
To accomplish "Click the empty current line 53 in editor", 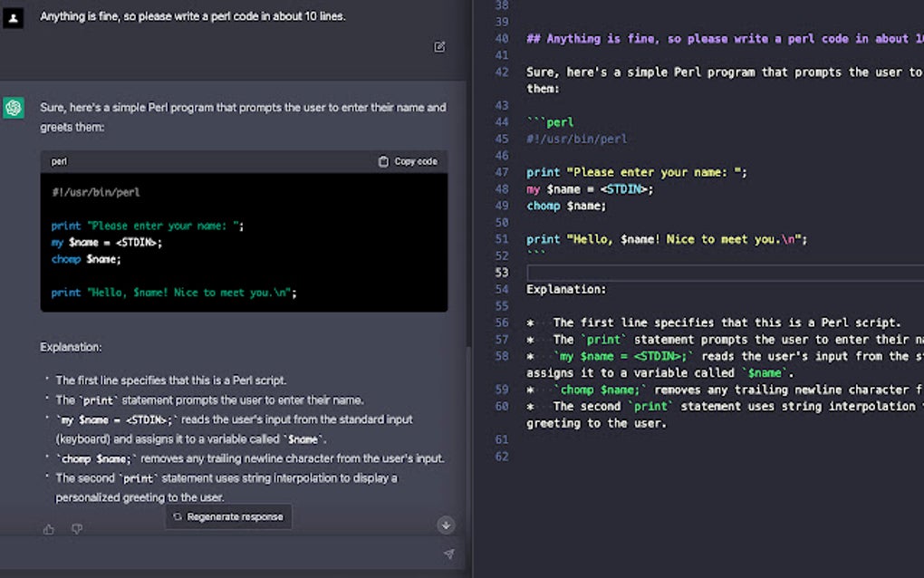I will pyautogui.click(x=725, y=272).
